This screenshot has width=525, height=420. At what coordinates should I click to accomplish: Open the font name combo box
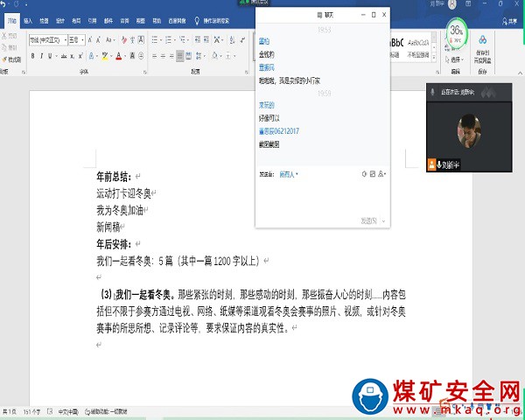(x=48, y=40)
